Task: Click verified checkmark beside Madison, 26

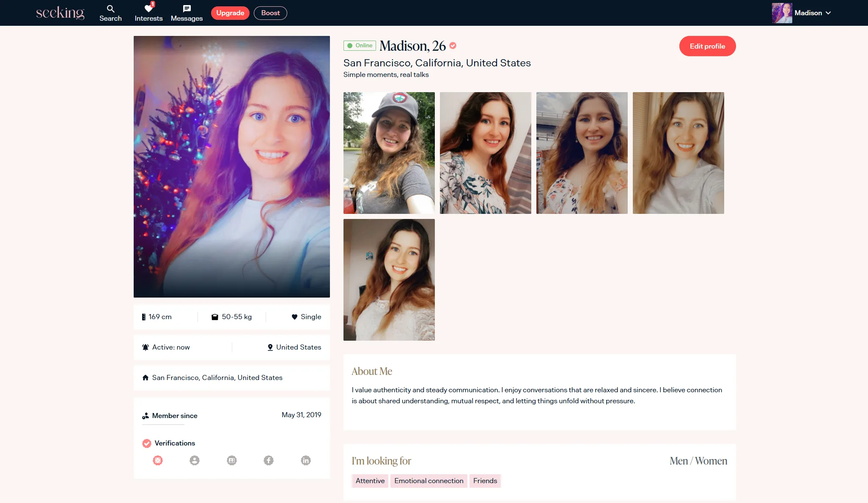Action: tap(453, 46)
